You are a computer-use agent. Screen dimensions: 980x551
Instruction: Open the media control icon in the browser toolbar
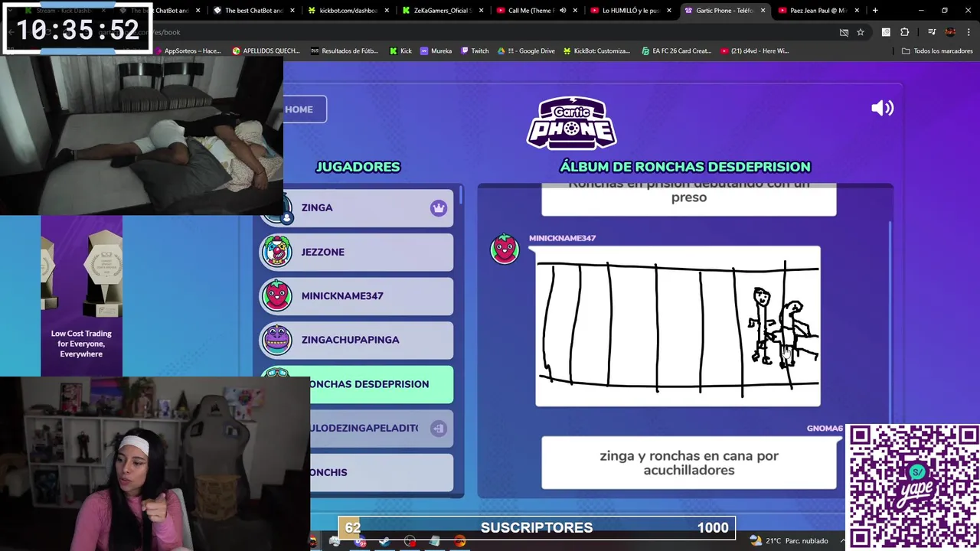[x=932, y=32]
